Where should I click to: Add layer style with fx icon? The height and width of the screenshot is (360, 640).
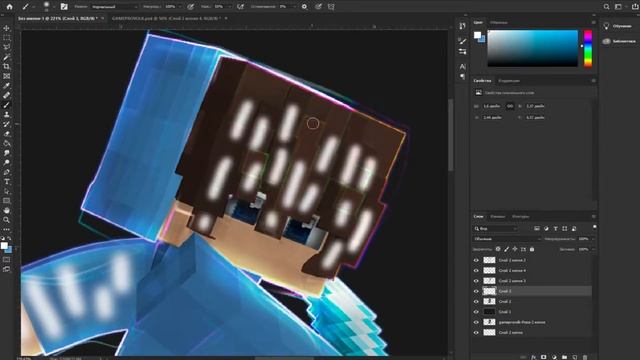tap(533, 357)
